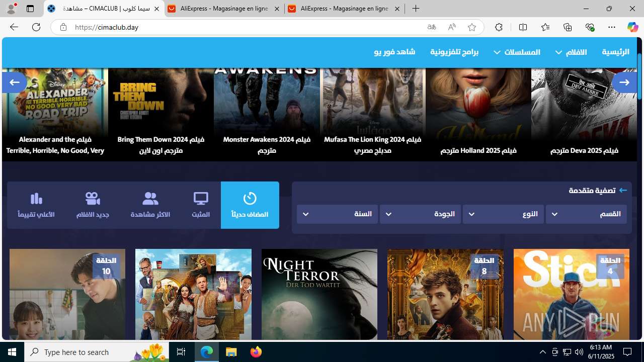Slide carousel to previous with left arrow
The width and height of the screenshot is (644, 362).
tap(14, 82)
